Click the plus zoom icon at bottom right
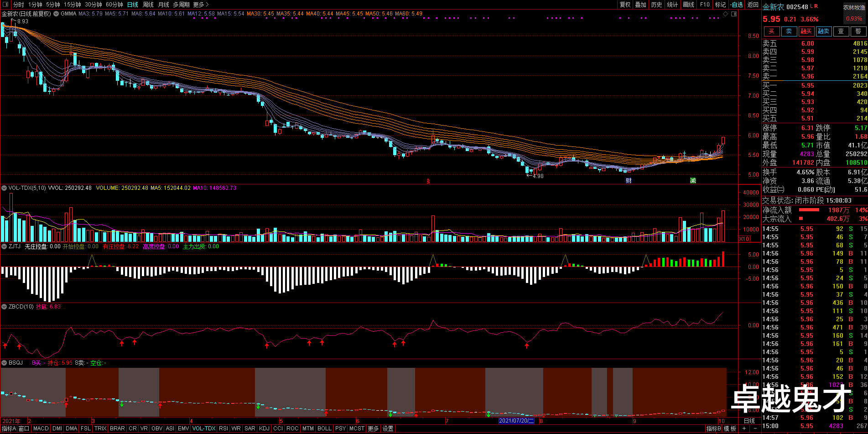This screenshot has width=868, height=434. [744, 429]
